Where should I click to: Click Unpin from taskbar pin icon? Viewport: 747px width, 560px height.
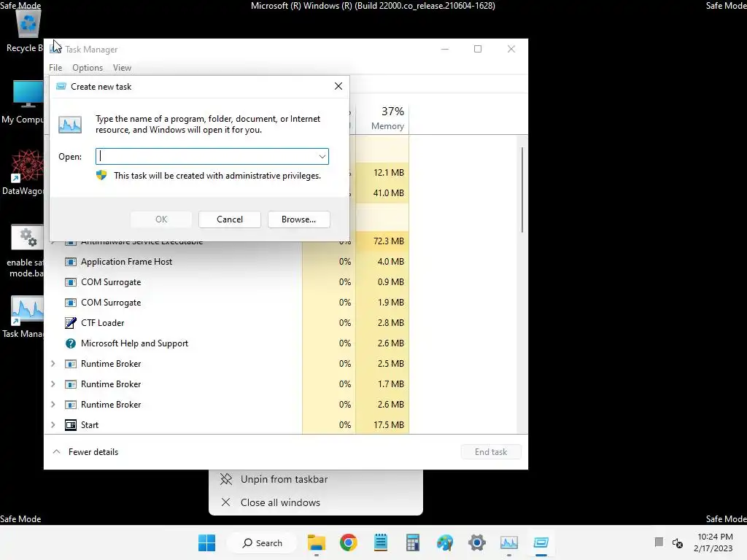tap(226, 479)
